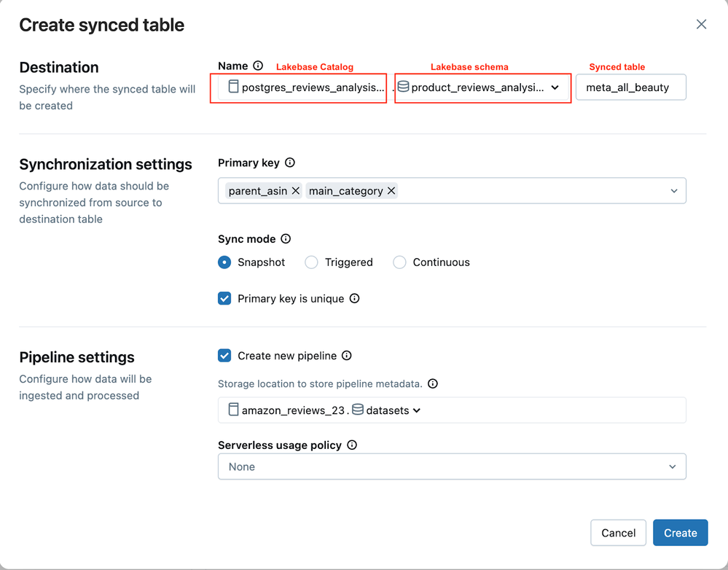Select the Snapshot sync mode
The image size is (728, 570).
pos(224,262)
